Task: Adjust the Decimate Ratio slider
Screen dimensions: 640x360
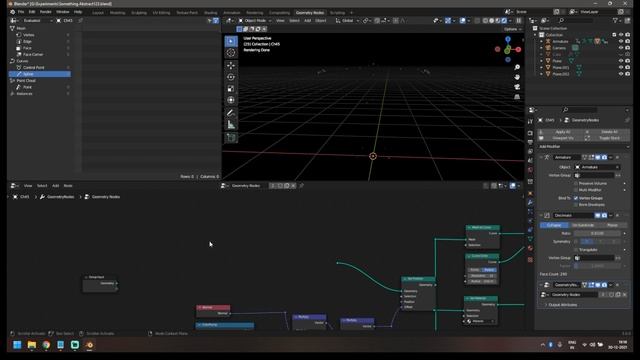Action: tap(597, 233)
